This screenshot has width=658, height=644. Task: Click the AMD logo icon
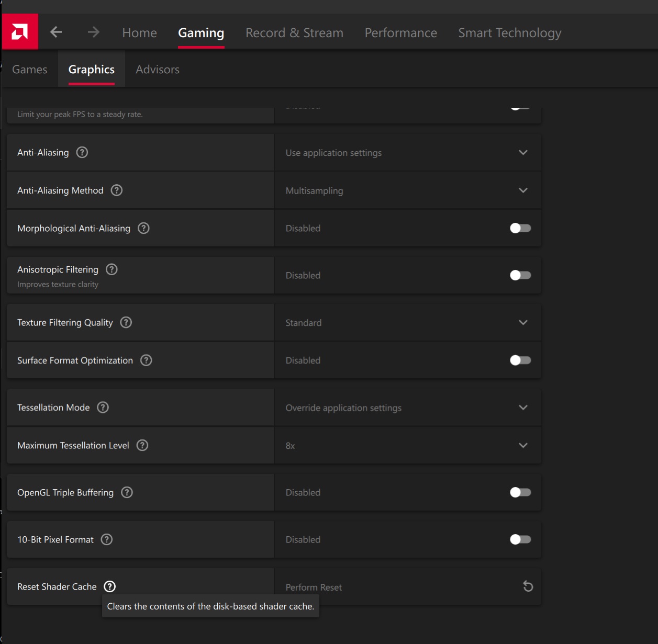(x=20, y=32)
